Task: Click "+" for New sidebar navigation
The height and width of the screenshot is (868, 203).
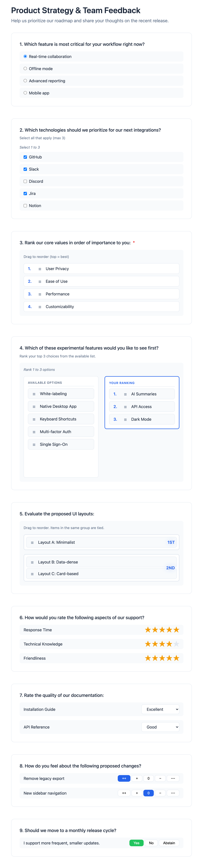Action: coord(137,793)
